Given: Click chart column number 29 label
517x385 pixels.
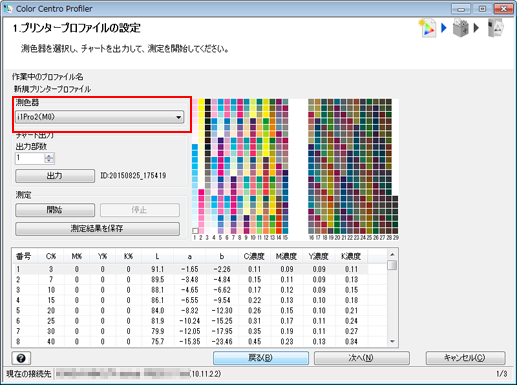Looking at the screenshot, I should [396, 237].
